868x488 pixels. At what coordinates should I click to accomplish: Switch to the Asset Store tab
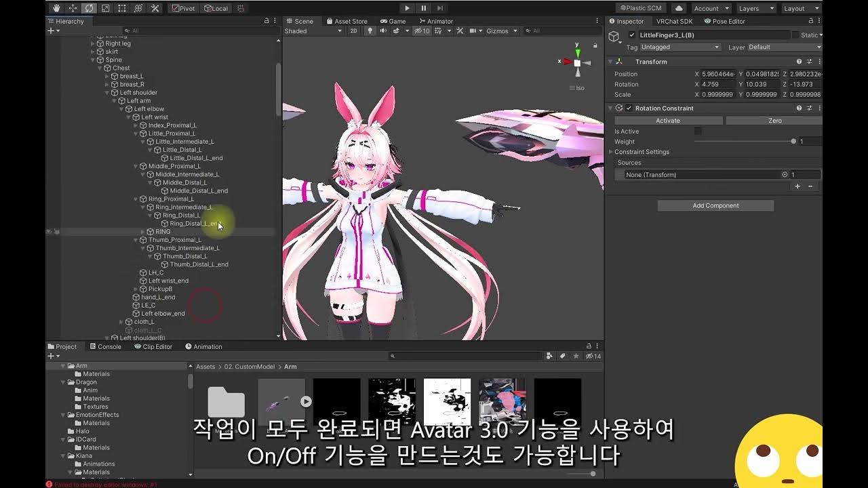click(x=347, y=21)
